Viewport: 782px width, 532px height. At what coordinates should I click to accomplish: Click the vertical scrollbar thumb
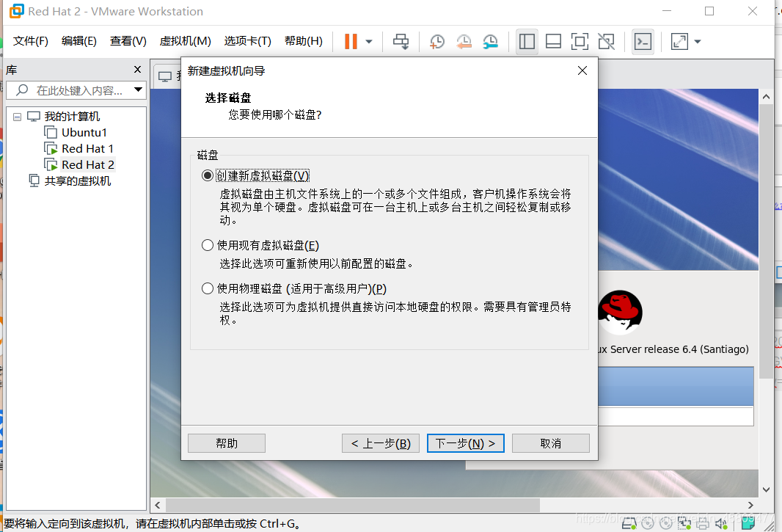(x=766, y=241)
